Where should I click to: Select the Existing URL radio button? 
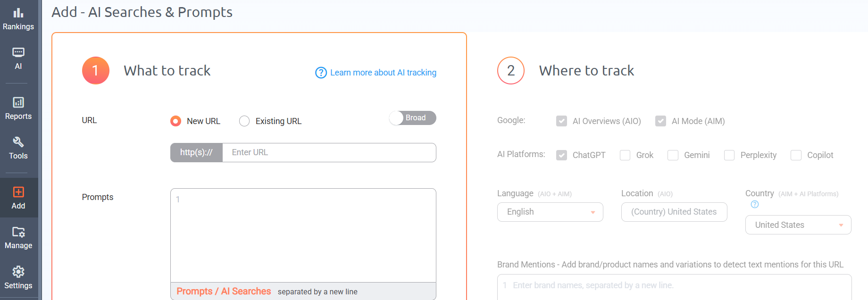tap(244, 121)
